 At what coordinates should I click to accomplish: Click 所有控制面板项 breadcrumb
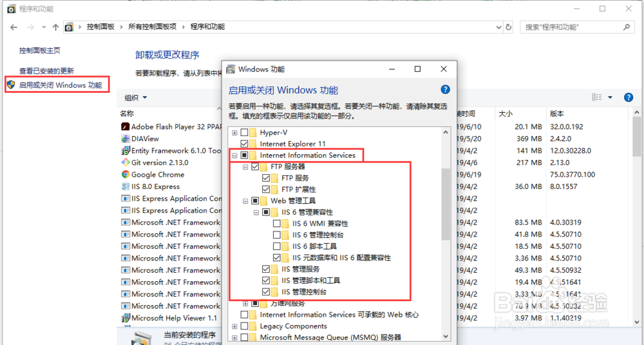(153, 26)
